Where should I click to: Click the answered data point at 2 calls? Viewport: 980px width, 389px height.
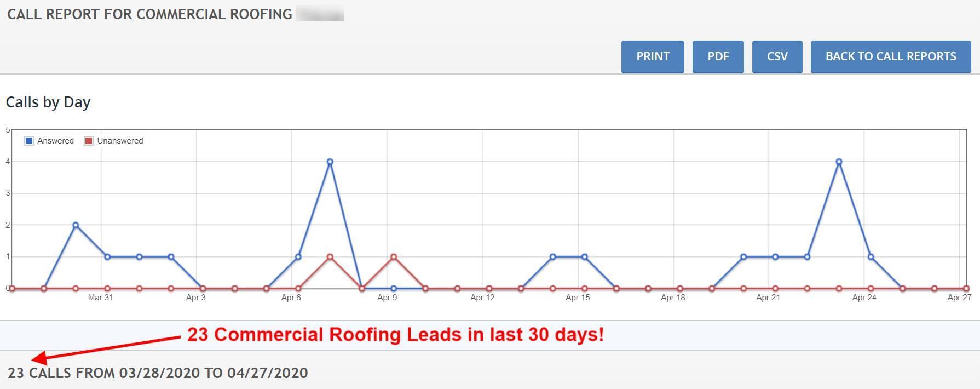coord(76,225)
